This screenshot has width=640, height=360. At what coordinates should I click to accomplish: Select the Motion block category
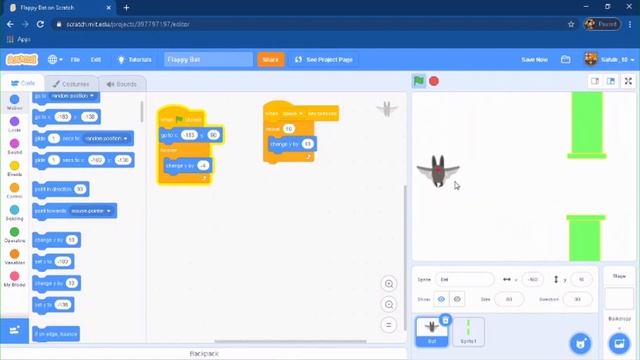14,102
